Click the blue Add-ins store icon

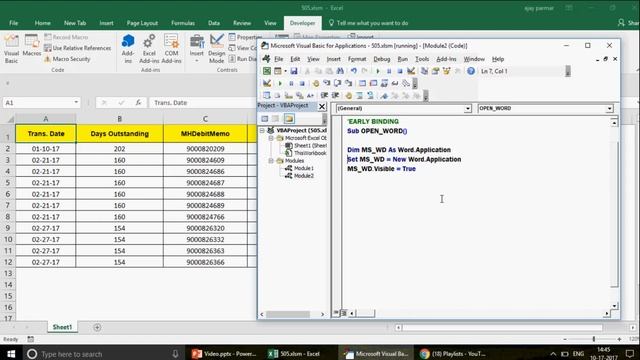tap(128, 49)
